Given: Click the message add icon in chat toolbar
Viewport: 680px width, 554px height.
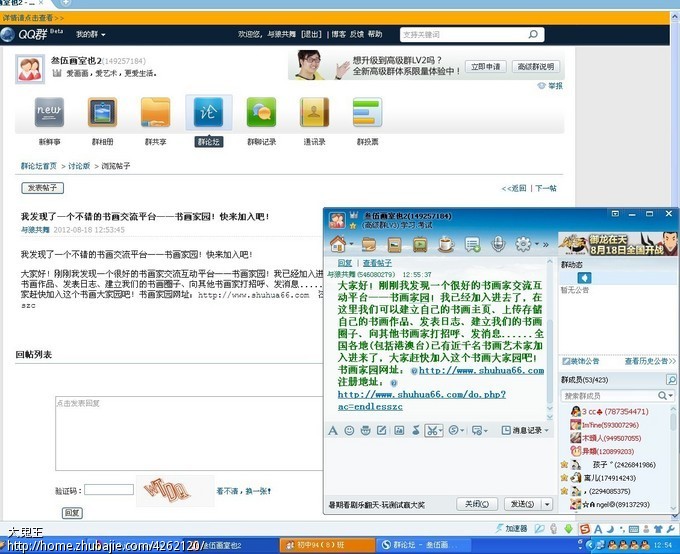Looking at the screenshot, I should [472, 245].
